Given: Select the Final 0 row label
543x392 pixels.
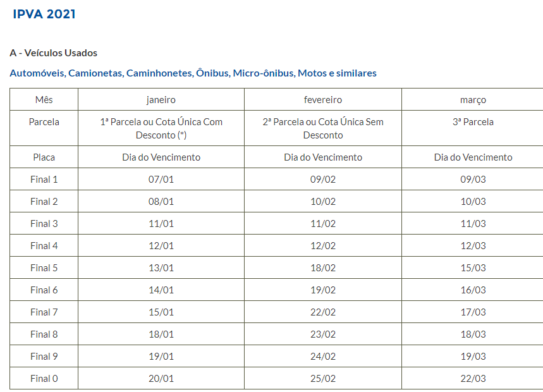Looking at the screenshot, I should pos(44,379).
